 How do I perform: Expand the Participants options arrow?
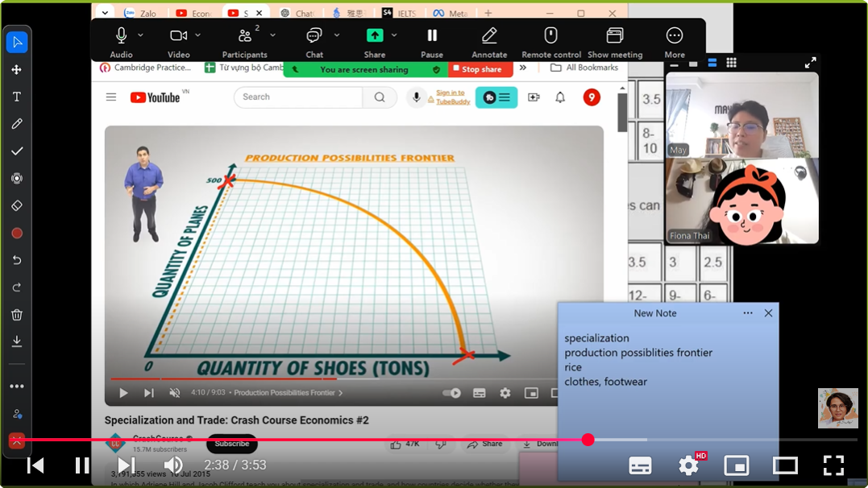(x=272, y=35)
